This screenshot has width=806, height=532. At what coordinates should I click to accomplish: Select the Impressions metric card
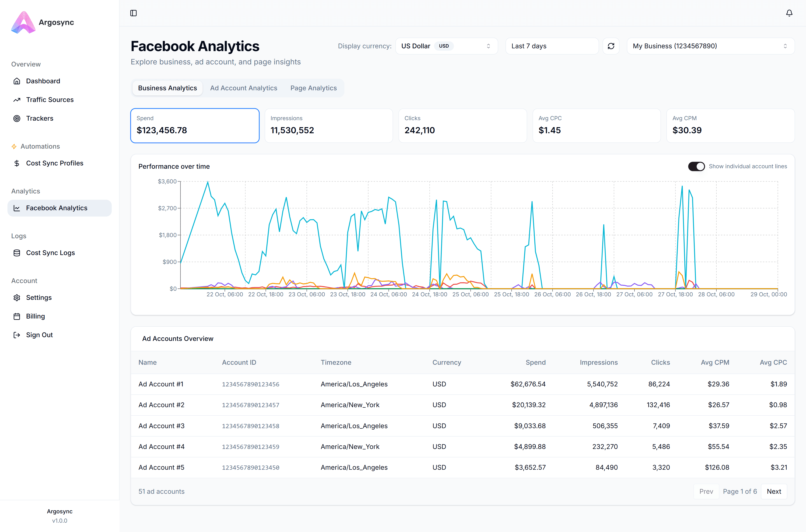pyautogui.click(x=328, y=125)
